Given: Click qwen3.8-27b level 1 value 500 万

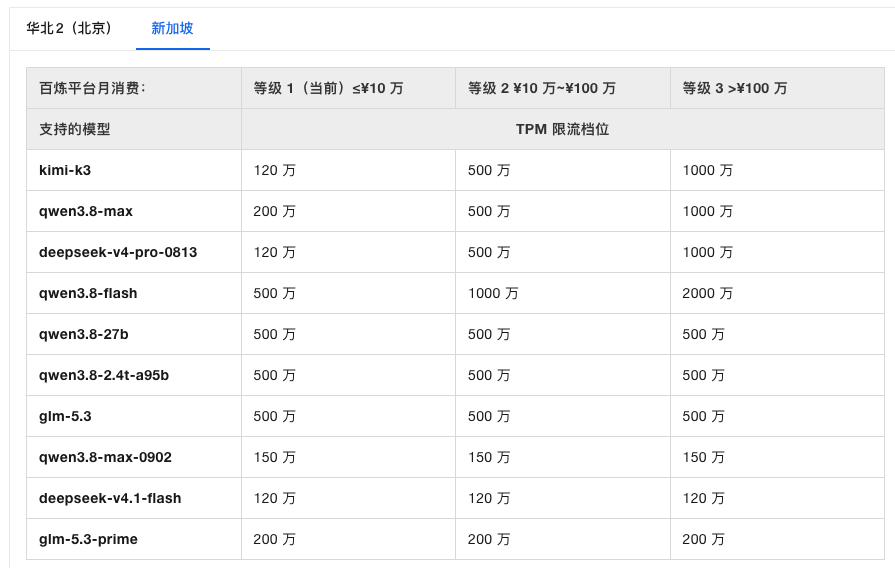Looking at the screenshot, I should pyautogui.click(x=275, y=334).
